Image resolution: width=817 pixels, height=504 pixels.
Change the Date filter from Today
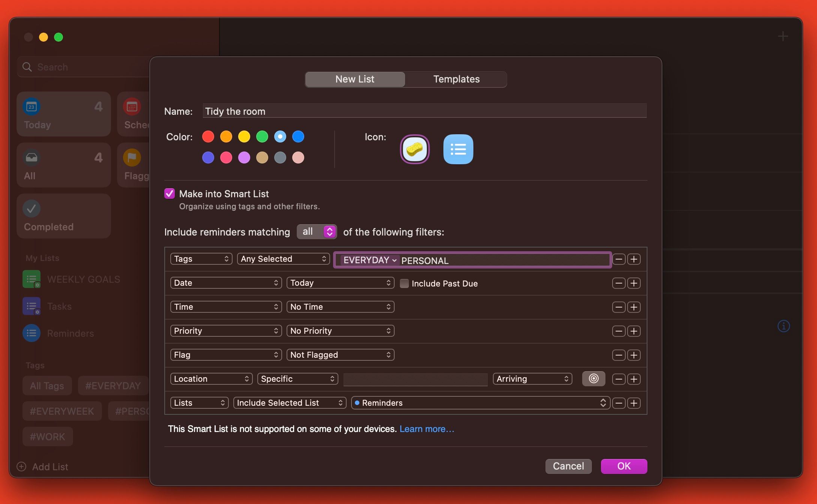[x=340, y=283]
